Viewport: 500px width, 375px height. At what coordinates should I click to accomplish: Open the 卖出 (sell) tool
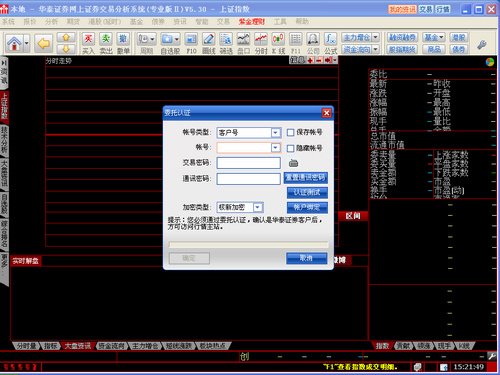(106, 43)
